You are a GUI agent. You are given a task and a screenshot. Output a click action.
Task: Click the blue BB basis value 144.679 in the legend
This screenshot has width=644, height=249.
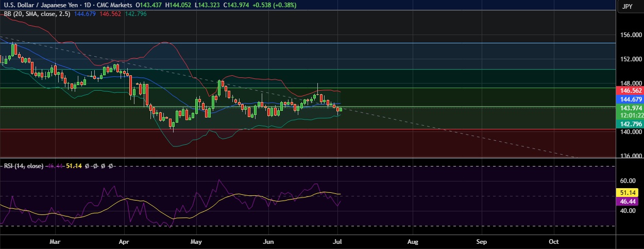(86, 13)
